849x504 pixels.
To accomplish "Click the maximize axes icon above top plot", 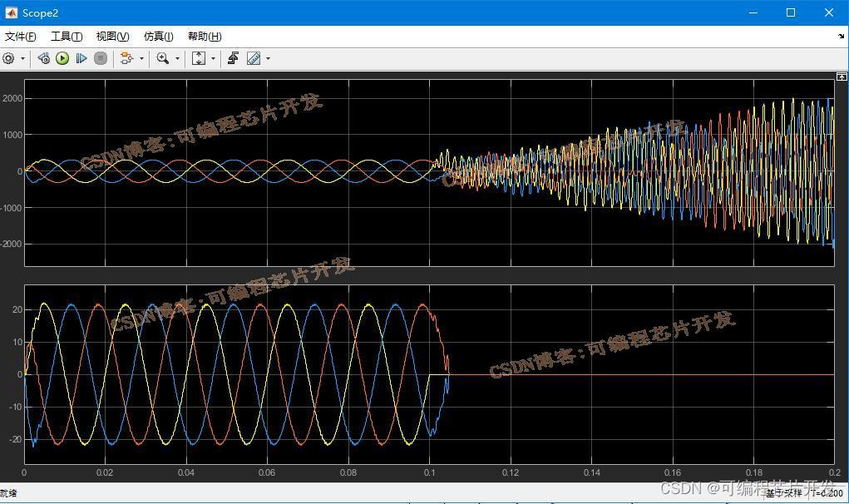I will (x=842, y=77).
